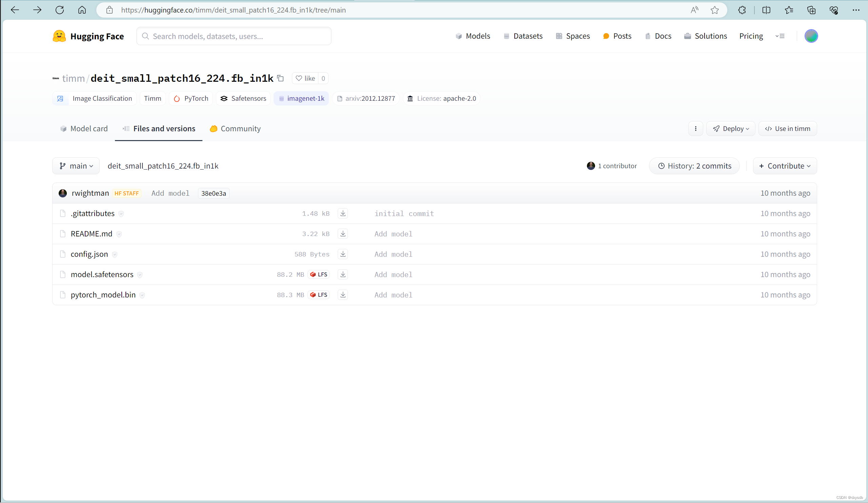
Task: Click the browser address bar URL
Action: pos(233,10)
